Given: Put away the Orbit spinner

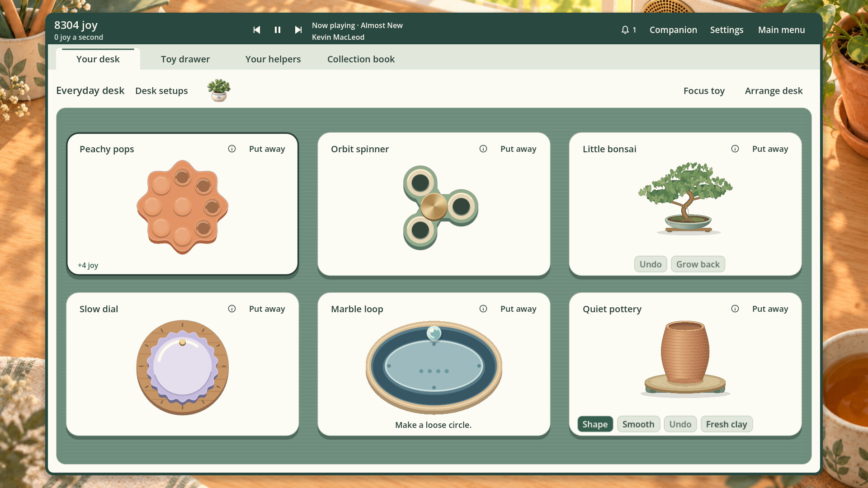Looking at the screenshot, I should coord(518,149).
